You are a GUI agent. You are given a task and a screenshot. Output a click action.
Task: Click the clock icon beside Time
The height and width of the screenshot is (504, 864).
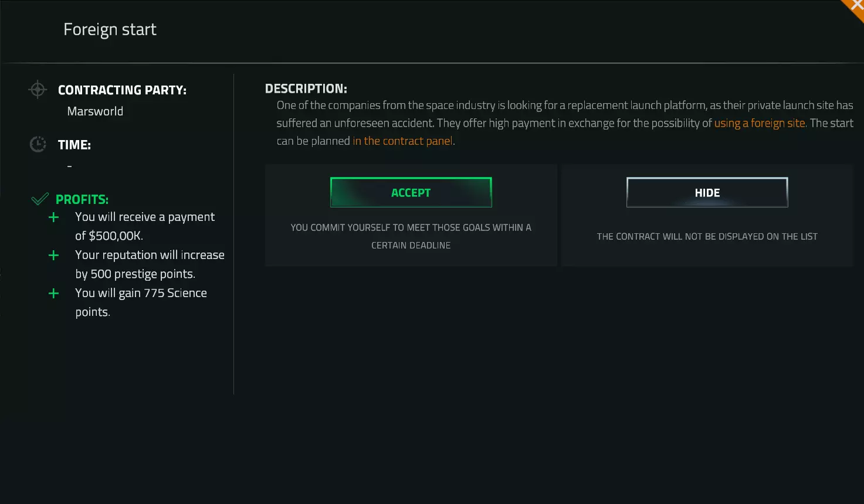pyautogui.click(x=38, y=144)
